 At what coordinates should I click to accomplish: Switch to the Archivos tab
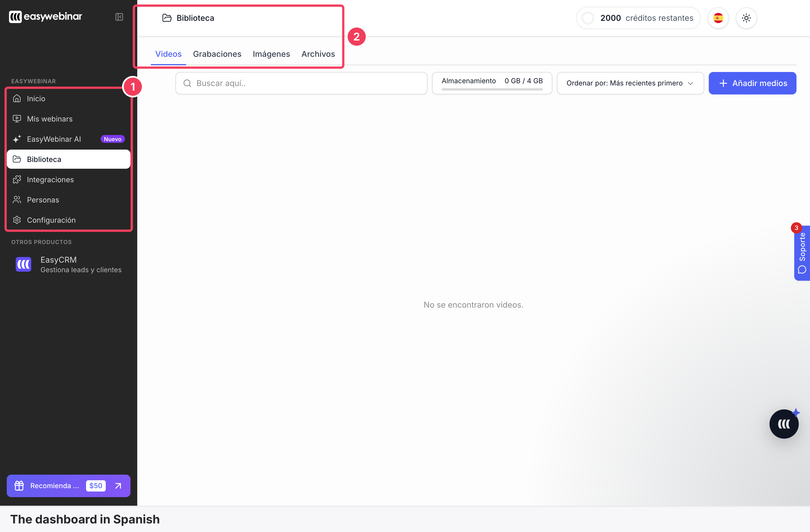click(x=318, y=54)
